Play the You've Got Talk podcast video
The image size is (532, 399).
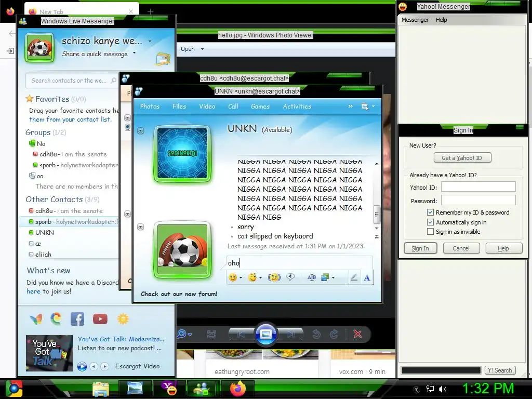tap(82, 366)
